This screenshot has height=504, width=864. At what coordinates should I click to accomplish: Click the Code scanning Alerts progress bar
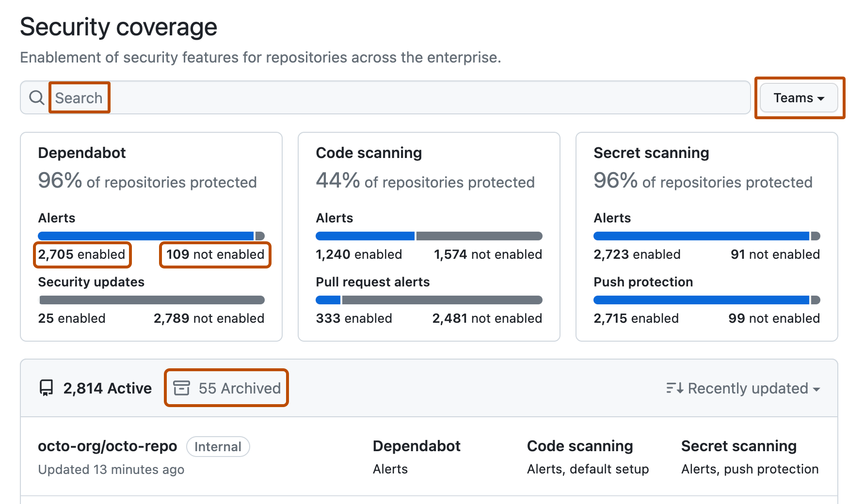tap(429, 236)
